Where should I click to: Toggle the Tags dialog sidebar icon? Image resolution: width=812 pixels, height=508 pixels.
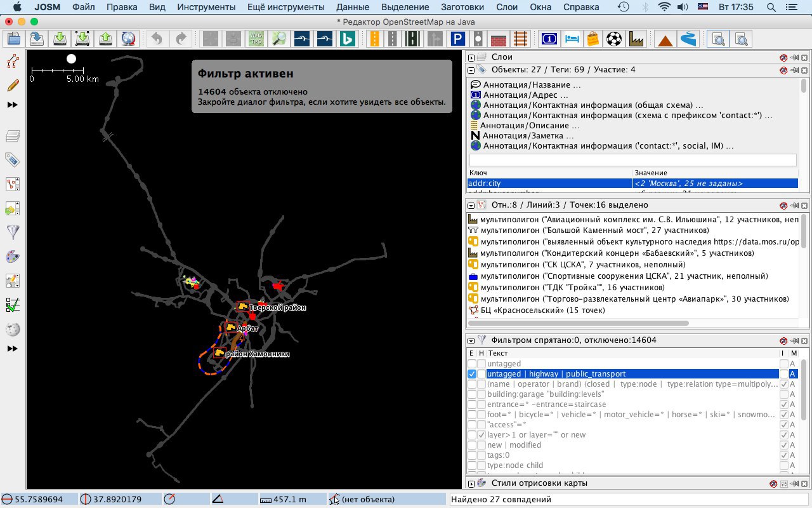[x=13, y=159]
